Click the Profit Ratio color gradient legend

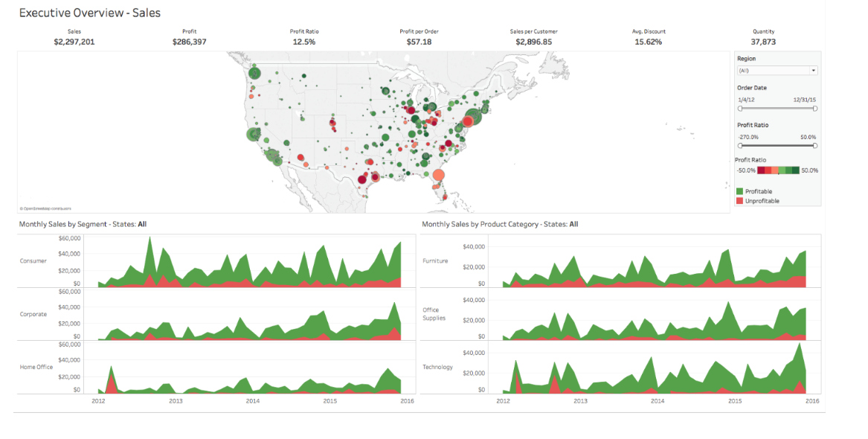click(x=778, y=170)
